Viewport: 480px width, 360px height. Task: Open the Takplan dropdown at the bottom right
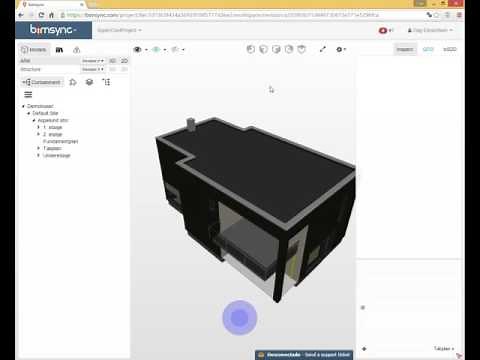(x=444, y=349)
